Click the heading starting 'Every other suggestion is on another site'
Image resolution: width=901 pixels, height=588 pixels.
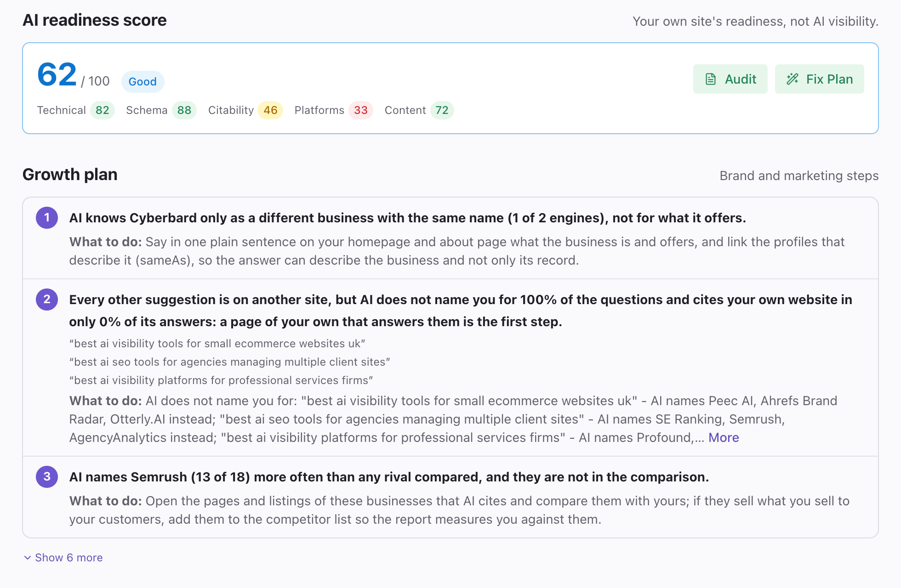point(461,311)
